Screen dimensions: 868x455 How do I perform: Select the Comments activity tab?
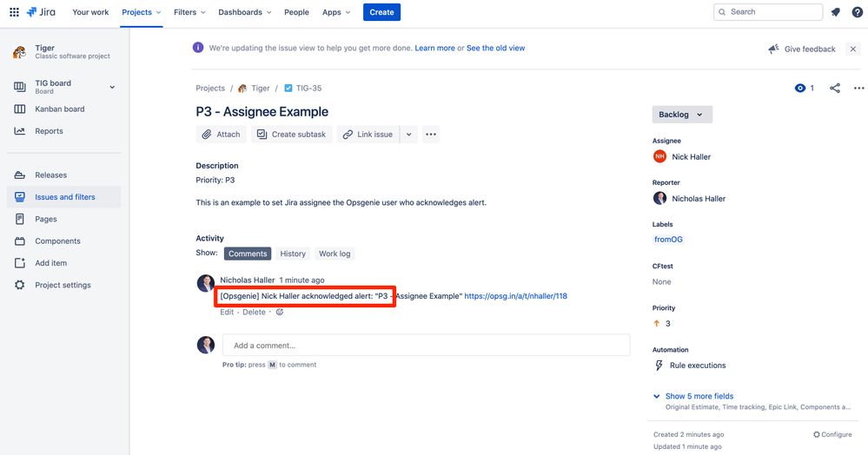pyautogui.click(x=248, y=254)
